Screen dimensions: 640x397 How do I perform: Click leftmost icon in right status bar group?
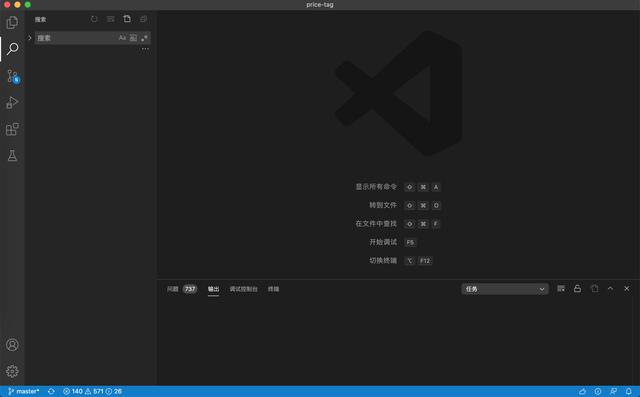point(582,391)
